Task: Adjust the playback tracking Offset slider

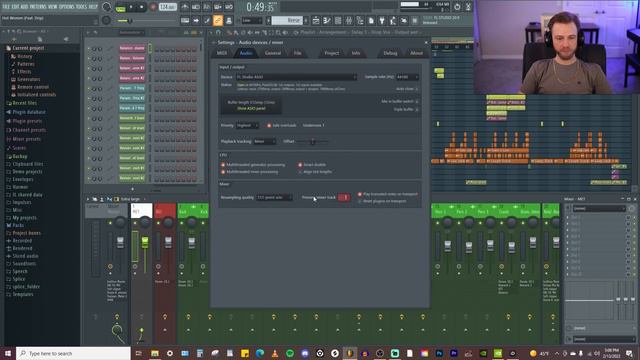Action: click(312, 141)
